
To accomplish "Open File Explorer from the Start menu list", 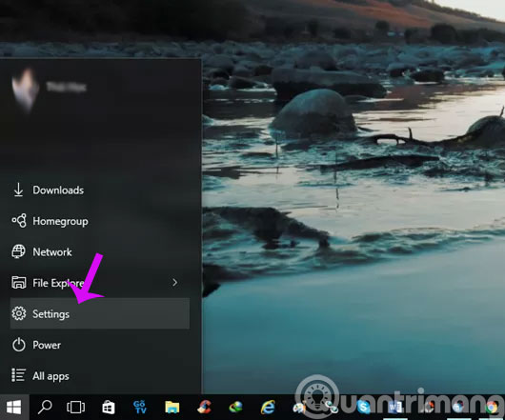I will point(99,283).
